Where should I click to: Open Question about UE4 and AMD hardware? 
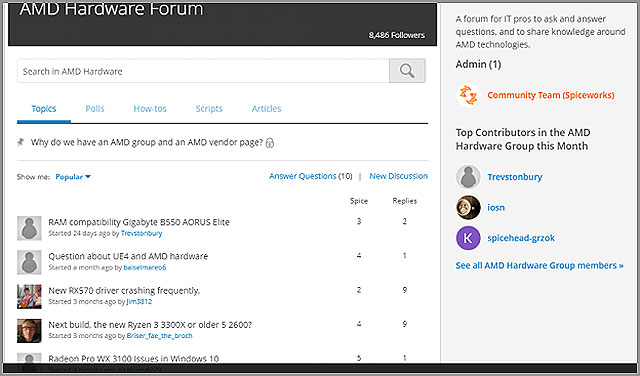(128, 256)
